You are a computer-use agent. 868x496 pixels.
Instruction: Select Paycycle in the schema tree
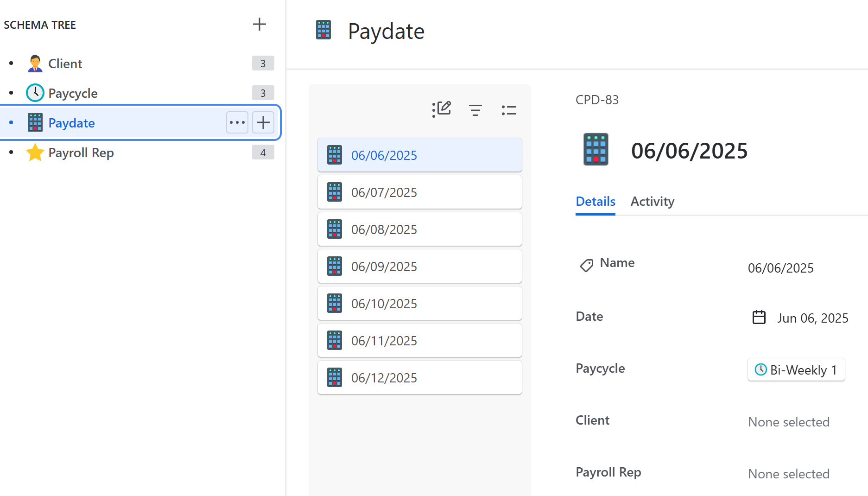coord(73,93)
